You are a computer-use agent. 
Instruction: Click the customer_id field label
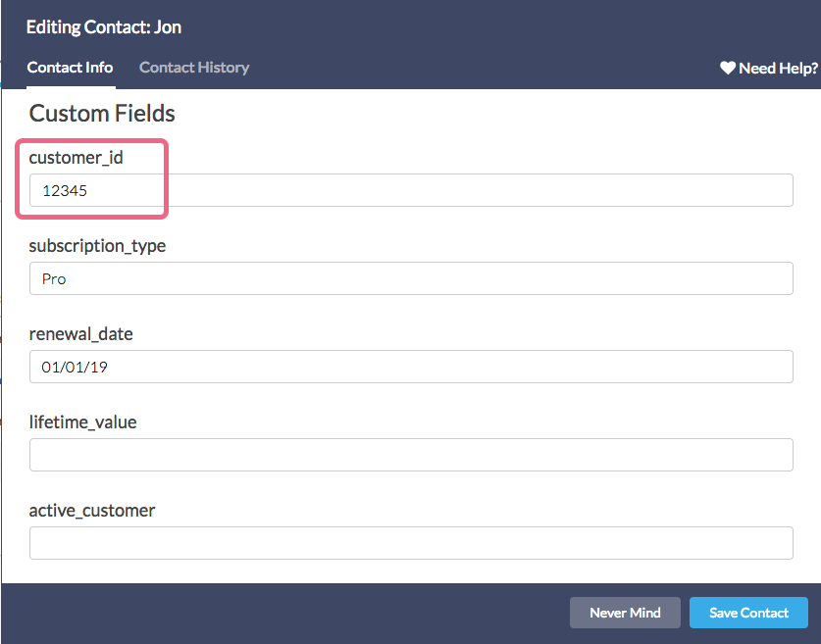pos(76,157)
